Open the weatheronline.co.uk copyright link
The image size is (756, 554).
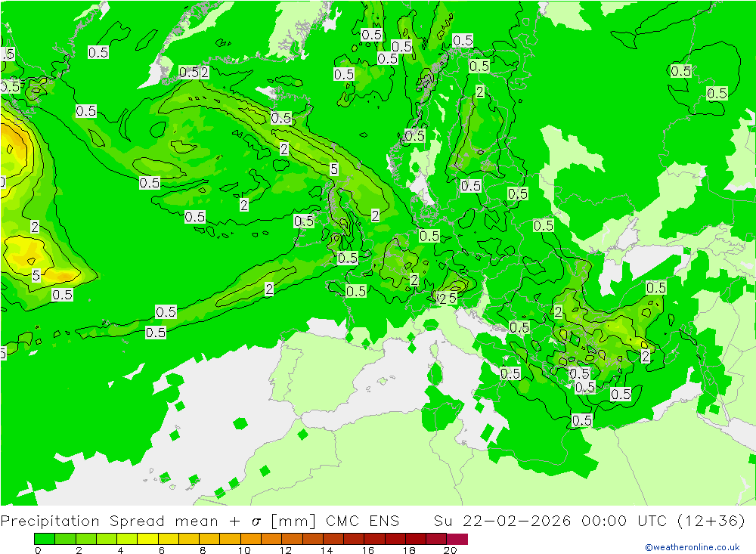[692, 547]
